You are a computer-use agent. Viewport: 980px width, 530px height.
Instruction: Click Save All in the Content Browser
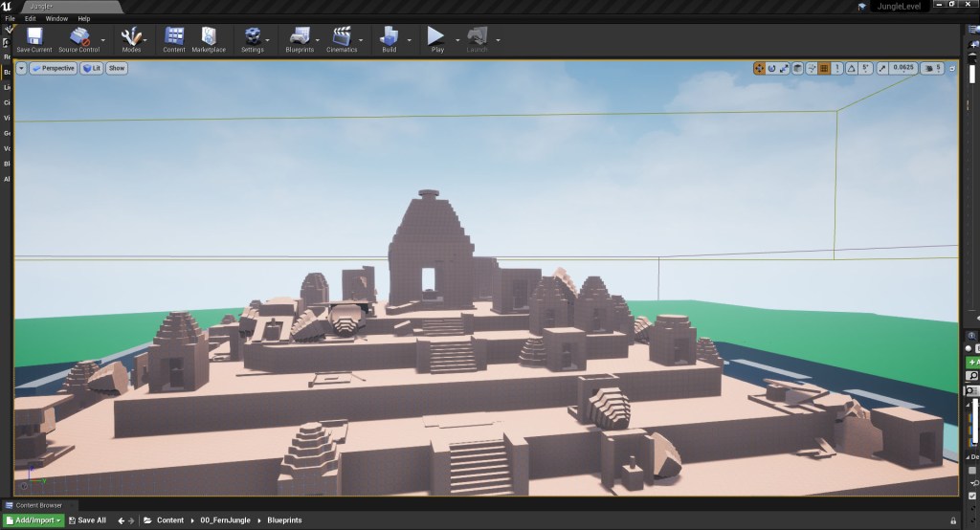87,520
